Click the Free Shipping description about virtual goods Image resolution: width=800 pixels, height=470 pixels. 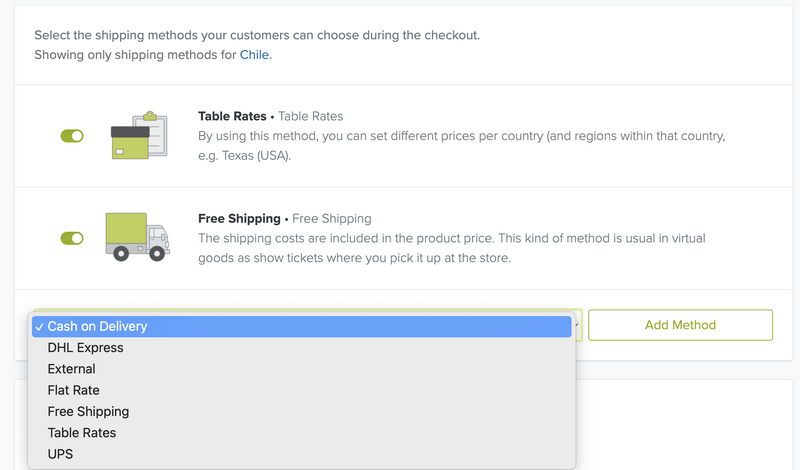coord(452,248)
